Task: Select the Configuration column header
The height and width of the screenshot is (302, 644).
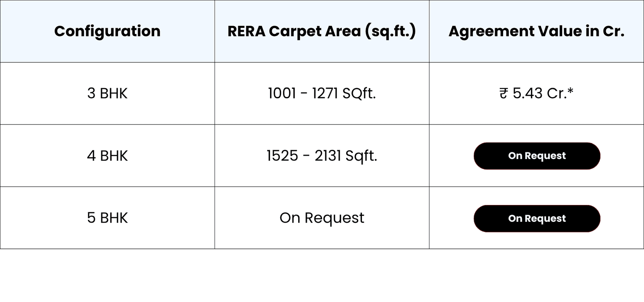Action: point(107,31)
